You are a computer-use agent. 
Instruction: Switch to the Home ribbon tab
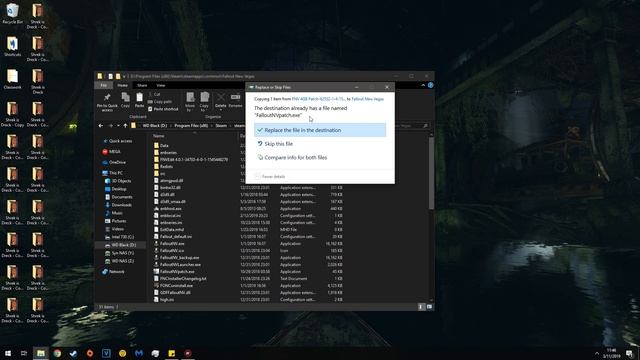122,85
